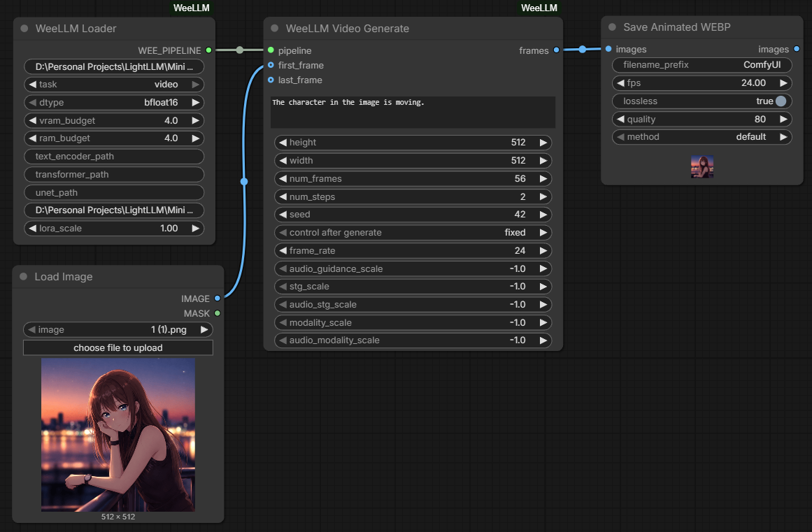Adjust the audio_guidance_scale value

(x=413, y=268)
